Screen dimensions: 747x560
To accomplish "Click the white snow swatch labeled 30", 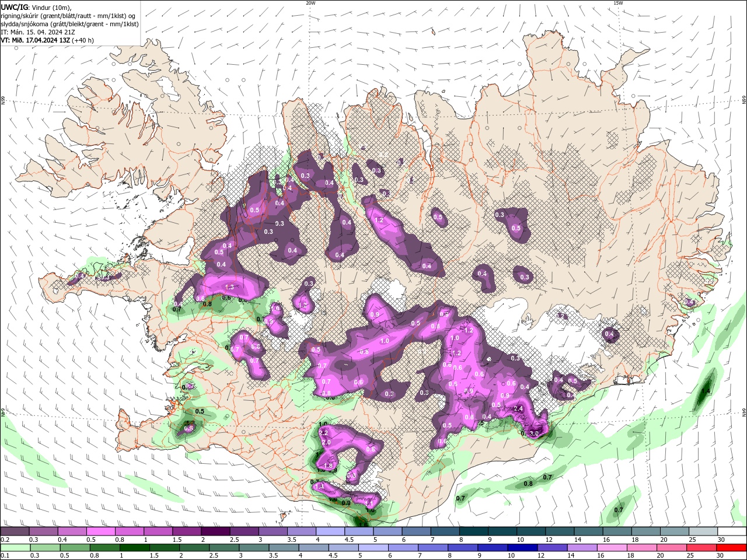I will [731, 531].
